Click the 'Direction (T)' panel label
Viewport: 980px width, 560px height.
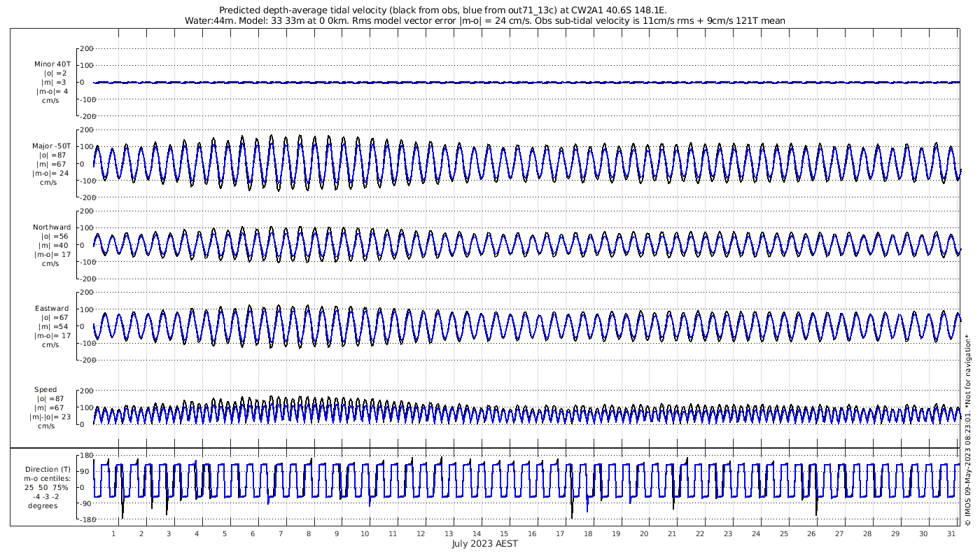point(48,470)
